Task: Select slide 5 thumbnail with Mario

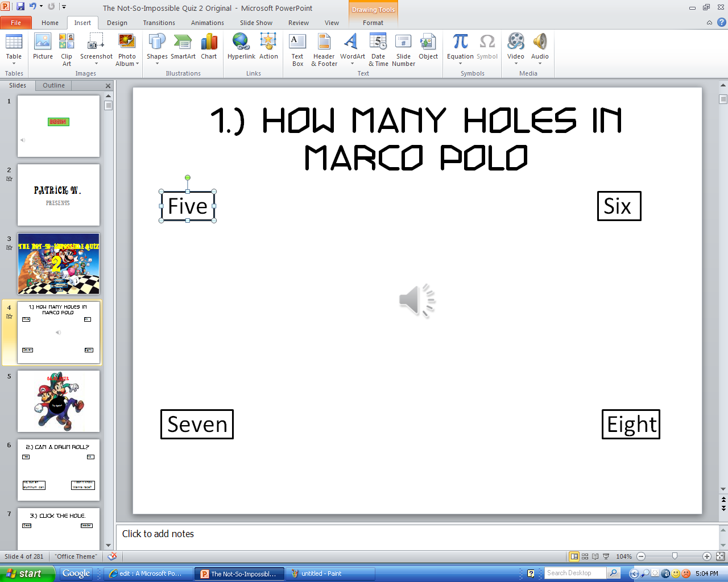Action: (59, 401)
